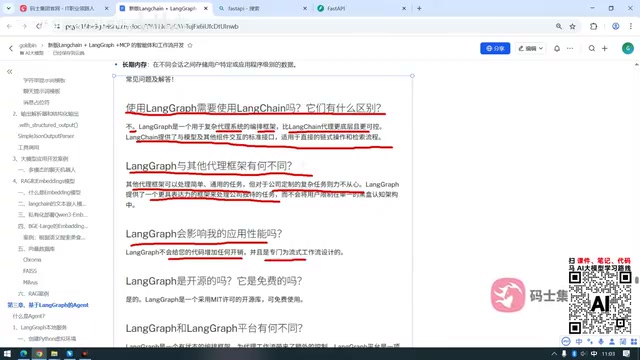The width and height of the screenshot is (640, 360).
Task: Click the document search magnifier icon
Action: click(x=591, y=48)
